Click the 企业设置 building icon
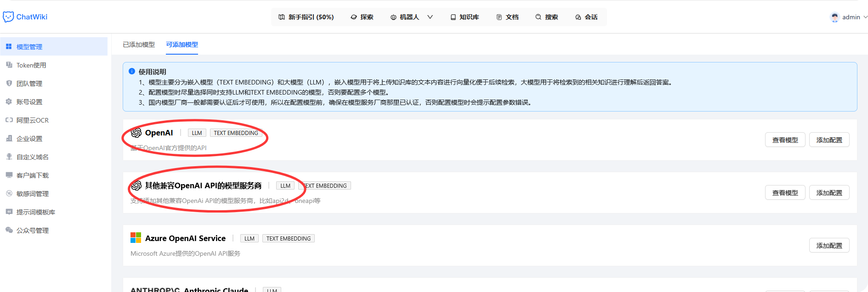 click(9, 138)
